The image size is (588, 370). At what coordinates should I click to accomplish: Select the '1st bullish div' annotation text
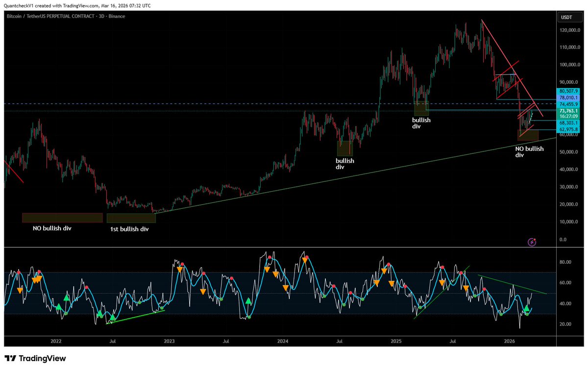click(129, 229)
